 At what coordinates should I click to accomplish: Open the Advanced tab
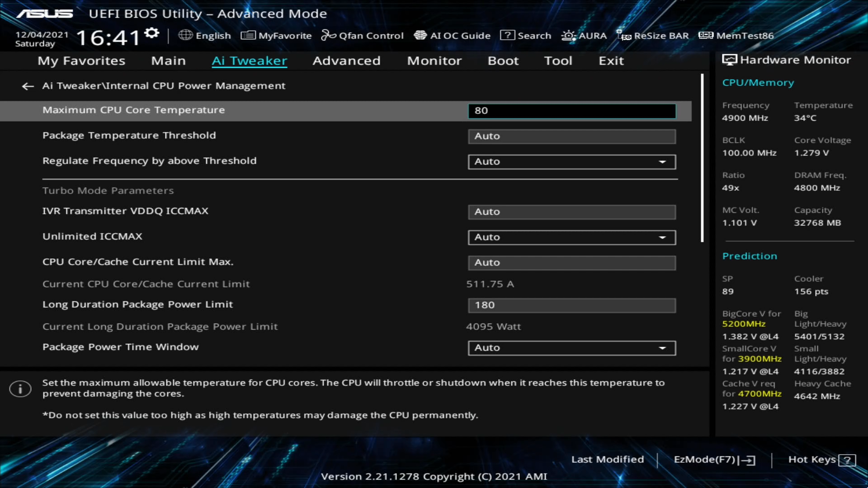pyautogui.click(x=346, y=61)
